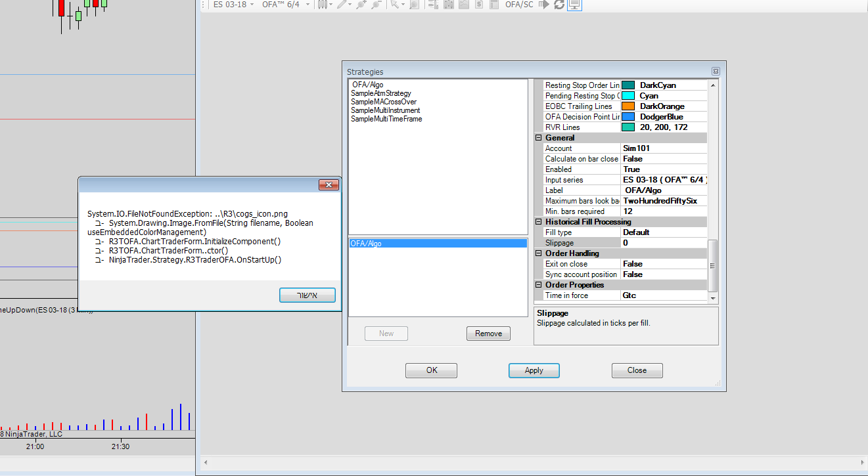Open the Strategies dollar-sign icon in toolbar

point(479,5)
